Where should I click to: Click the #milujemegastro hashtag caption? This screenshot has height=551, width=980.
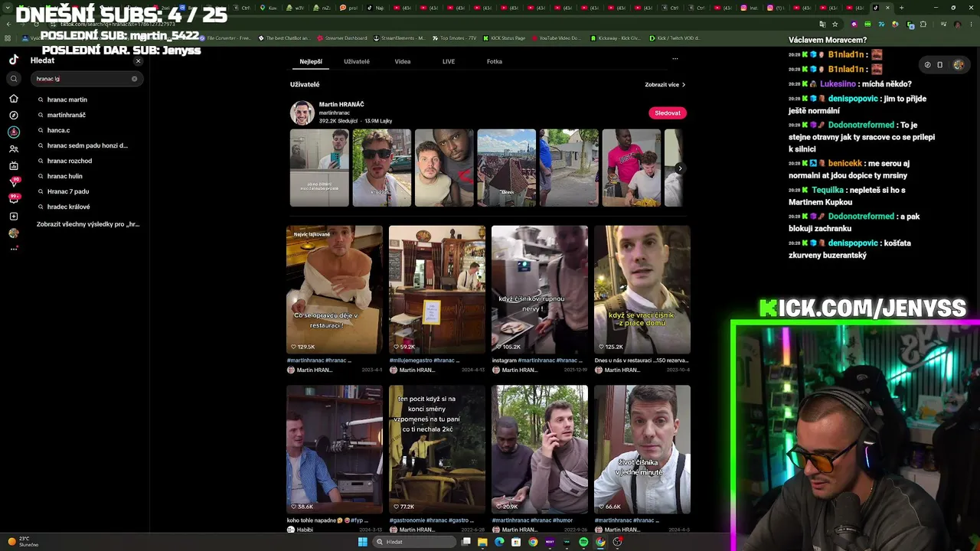click(411, 360)
